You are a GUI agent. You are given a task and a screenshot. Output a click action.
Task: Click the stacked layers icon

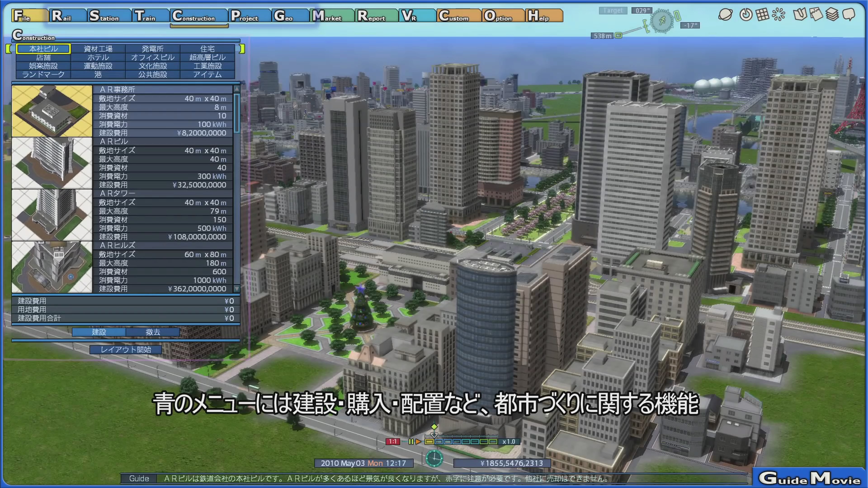pos(832,15)
